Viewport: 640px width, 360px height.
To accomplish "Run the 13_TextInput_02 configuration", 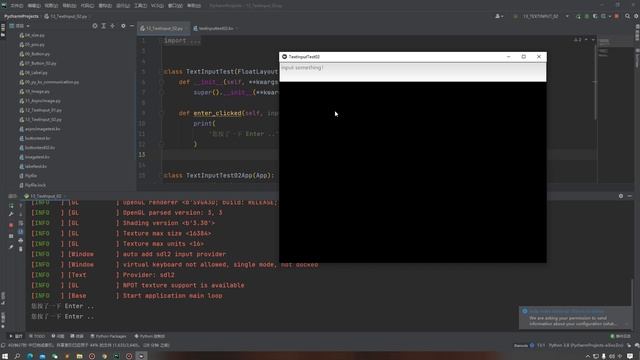I will 578,16.
